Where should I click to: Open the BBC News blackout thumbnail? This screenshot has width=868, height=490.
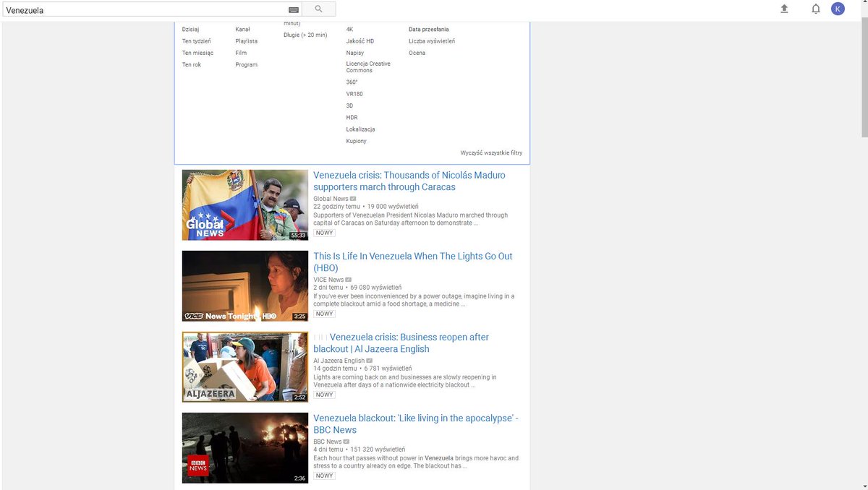(x=245, y=447)
